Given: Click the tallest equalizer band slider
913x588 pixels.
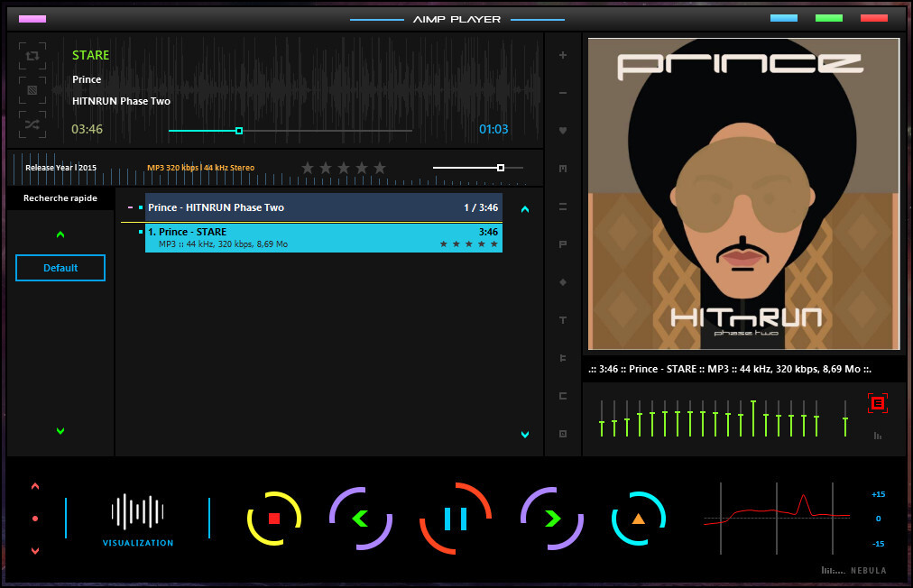Looking at the screenshot, I should tap(753, 418).
